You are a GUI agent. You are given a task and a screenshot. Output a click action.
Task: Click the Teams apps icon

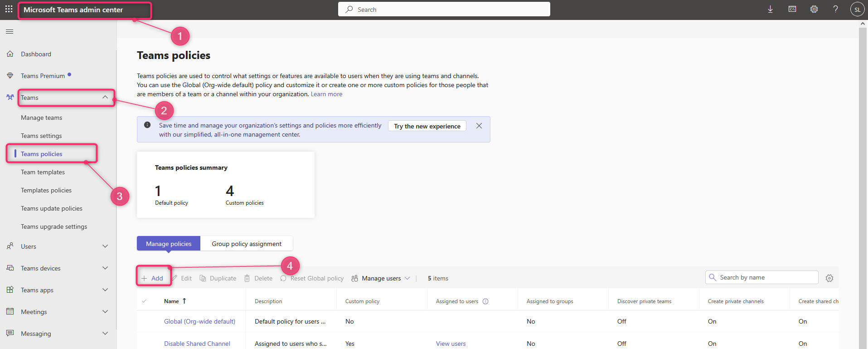pyautogui.click(x=10, y=290)
